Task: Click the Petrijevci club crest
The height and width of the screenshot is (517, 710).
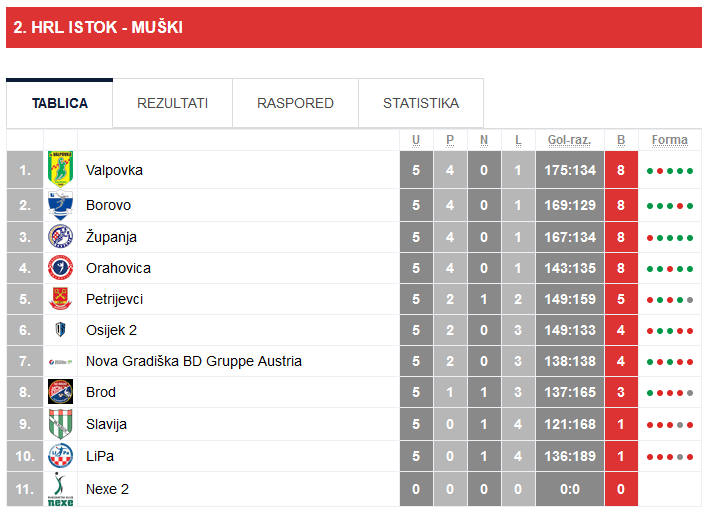Action: pyautogui.click(x=60, y=299)
